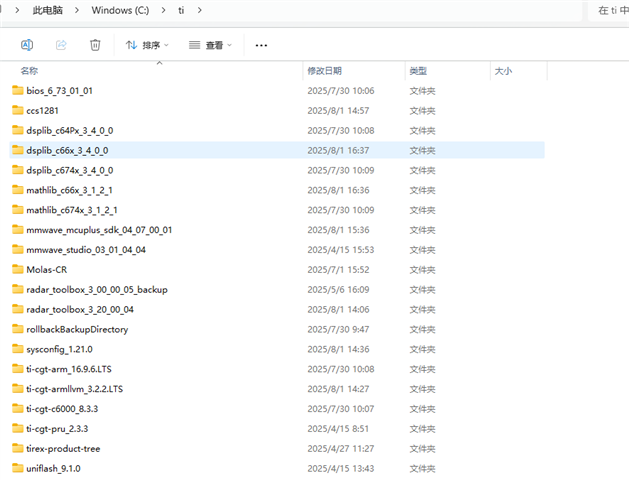Viewport: 629px width, 480px height.
Task: Click folder icon of ti-cgt-c6000_8.3.3
Action: click(18, 409)
